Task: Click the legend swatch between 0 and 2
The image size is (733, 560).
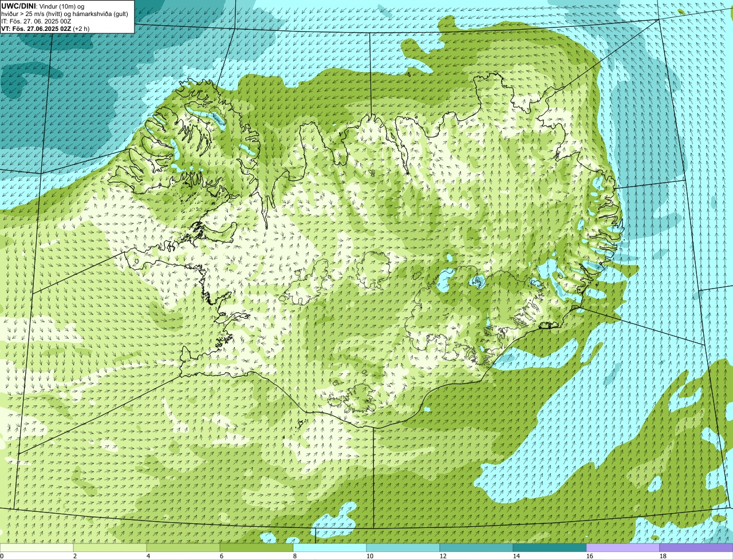Action: pyautogui.click(x=37, y=547)
